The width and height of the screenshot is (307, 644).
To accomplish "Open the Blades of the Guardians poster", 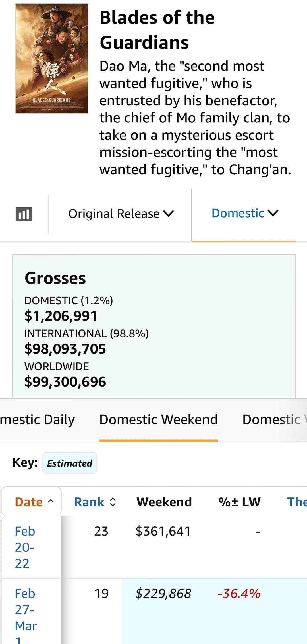I will pos(51,59).
